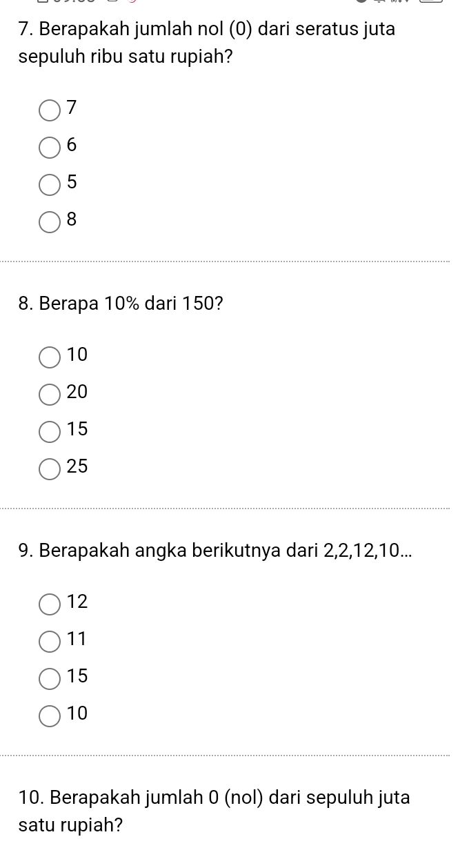Select answer "6" for question 7
Screen dimensions: 469x868
click(49, 147)
